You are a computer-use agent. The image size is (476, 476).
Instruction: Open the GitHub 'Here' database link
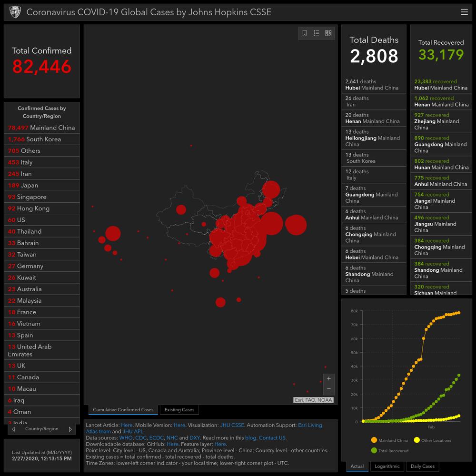click(172, 444)
